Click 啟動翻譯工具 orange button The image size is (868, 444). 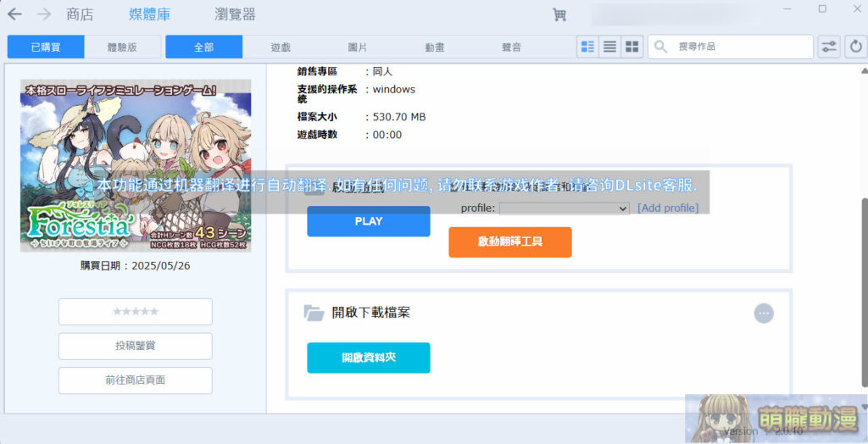(x=509, y=242)
